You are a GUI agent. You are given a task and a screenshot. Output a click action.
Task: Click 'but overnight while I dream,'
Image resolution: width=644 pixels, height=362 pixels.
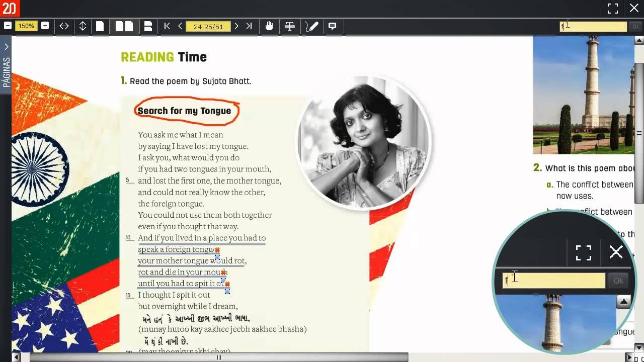pos(188,306)
